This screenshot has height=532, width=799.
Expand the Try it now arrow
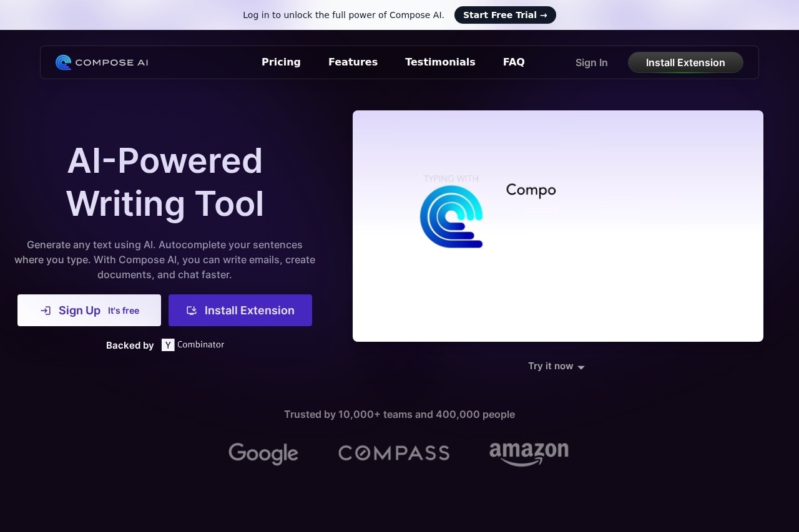pyautogui.click(x=581, y=367)
